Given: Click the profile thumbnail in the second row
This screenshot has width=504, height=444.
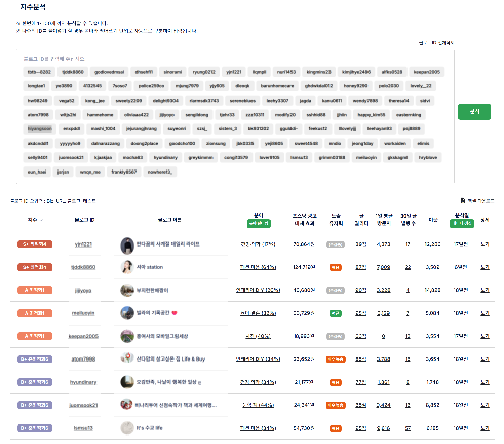Looking at the screenshot, I should tap(127, 267).
